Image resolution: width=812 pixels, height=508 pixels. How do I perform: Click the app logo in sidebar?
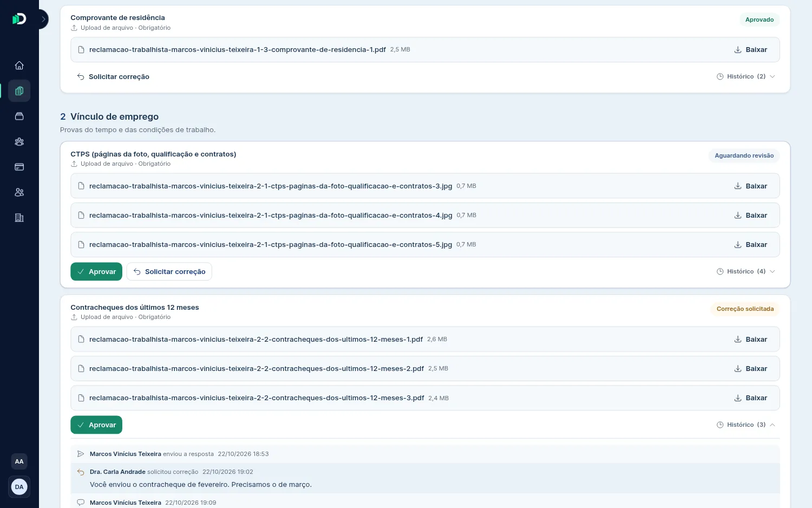pos(19,19)
